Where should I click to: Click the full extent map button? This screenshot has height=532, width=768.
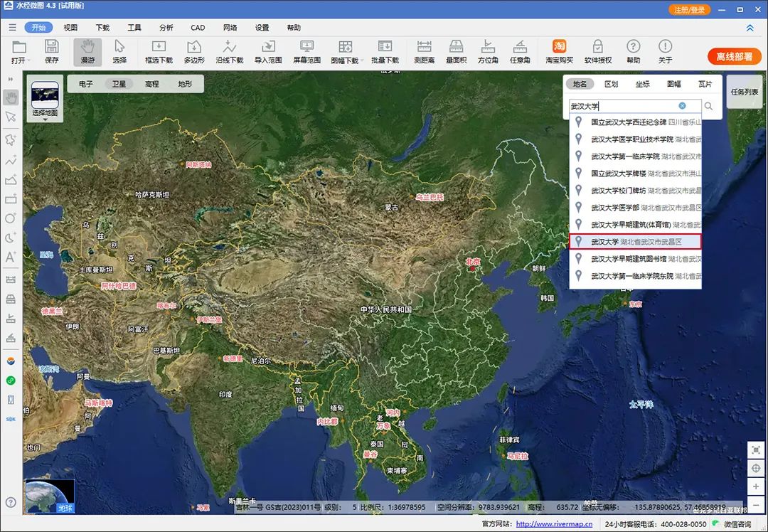(x=756, y=450)
